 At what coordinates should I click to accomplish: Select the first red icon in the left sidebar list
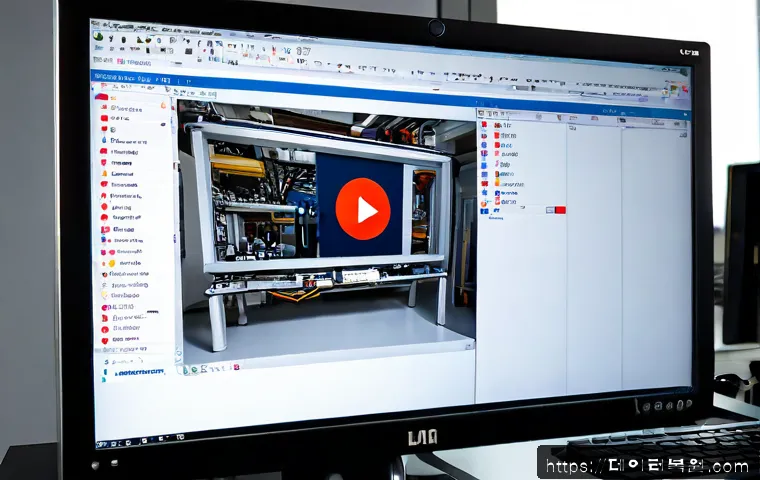tap(102, 97)
